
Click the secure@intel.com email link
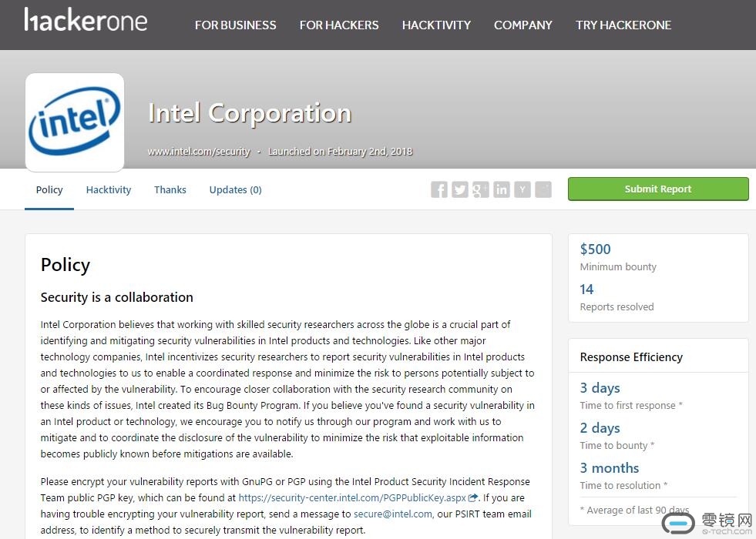(393, 514)
